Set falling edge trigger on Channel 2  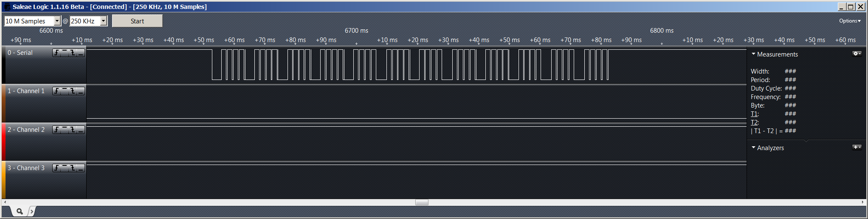click(x=73, y=130)
